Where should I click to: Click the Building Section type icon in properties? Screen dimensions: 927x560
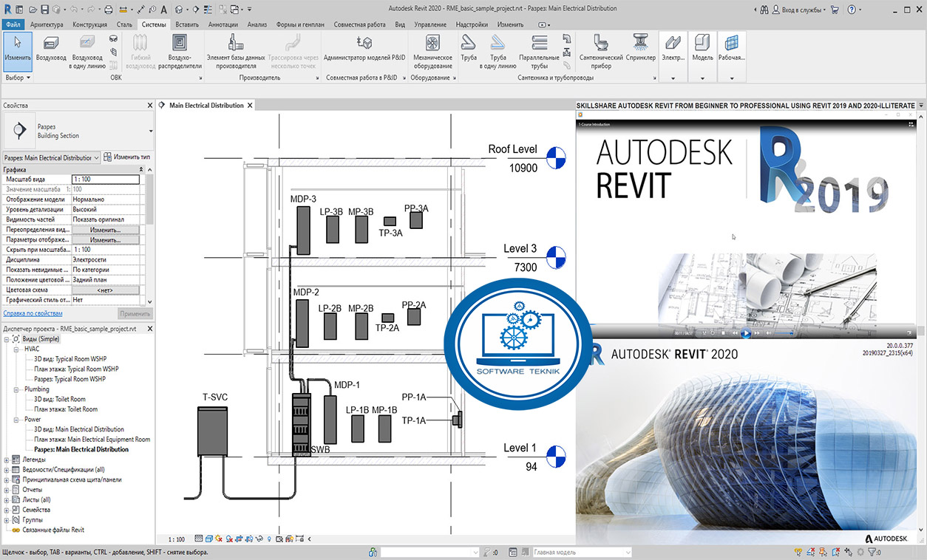click(x=18, y=131)
